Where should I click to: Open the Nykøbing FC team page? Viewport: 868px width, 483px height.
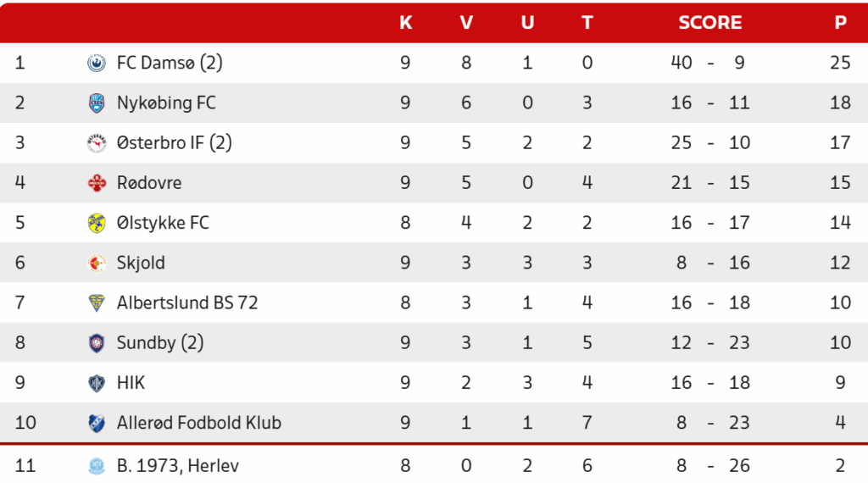(166, 103)
